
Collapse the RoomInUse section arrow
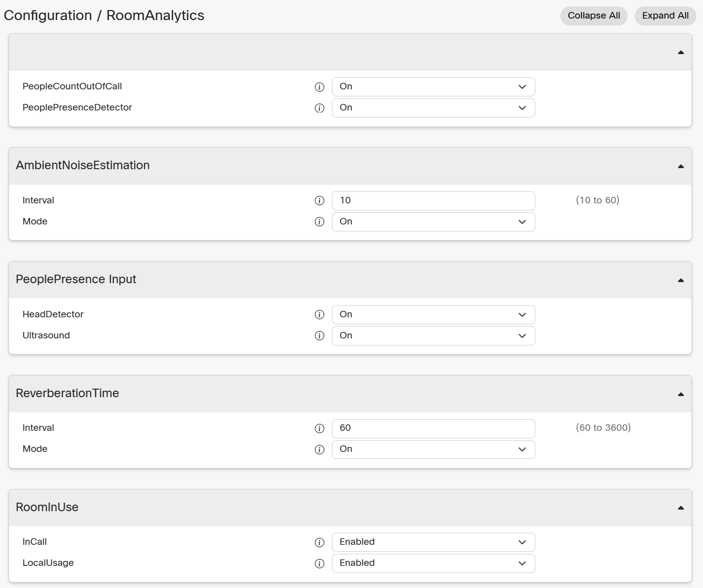(681, 508)
